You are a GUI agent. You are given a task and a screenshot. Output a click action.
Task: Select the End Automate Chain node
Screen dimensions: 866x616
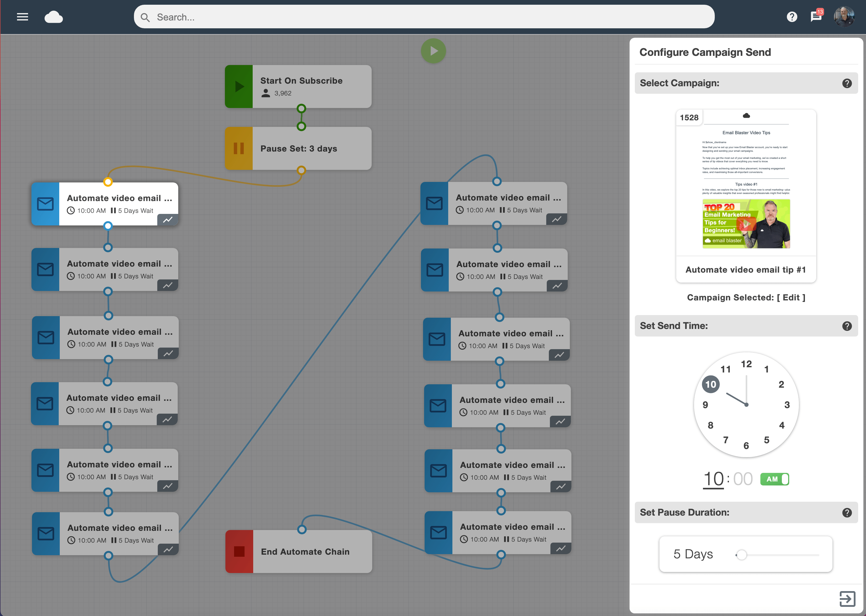(x=299, y=552)
